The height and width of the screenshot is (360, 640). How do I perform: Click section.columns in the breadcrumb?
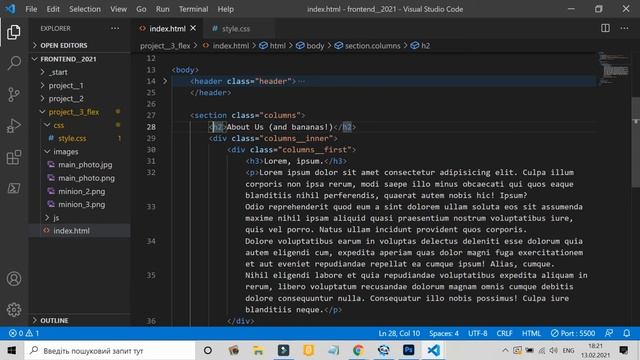[372, 46]
